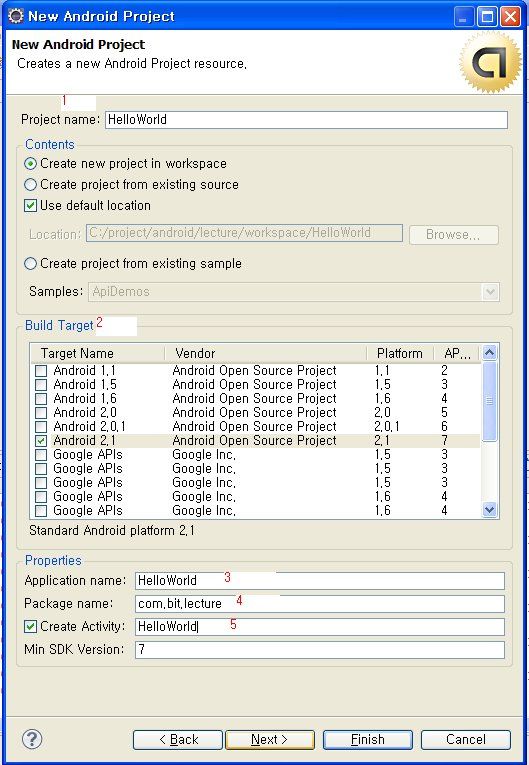
Task: Toggle Use default location checkbox
Action: point(30,205)
